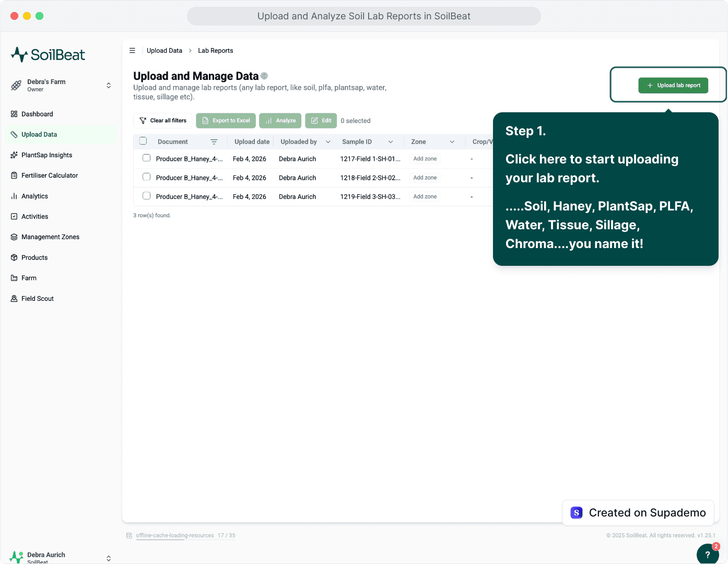
Task: Select Upload Data in the sidebar
Action: pyautogui.click(x=61, y=135)
